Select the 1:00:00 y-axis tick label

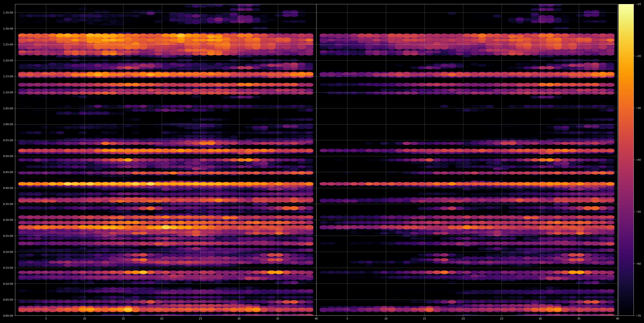(x=8, y=124)
